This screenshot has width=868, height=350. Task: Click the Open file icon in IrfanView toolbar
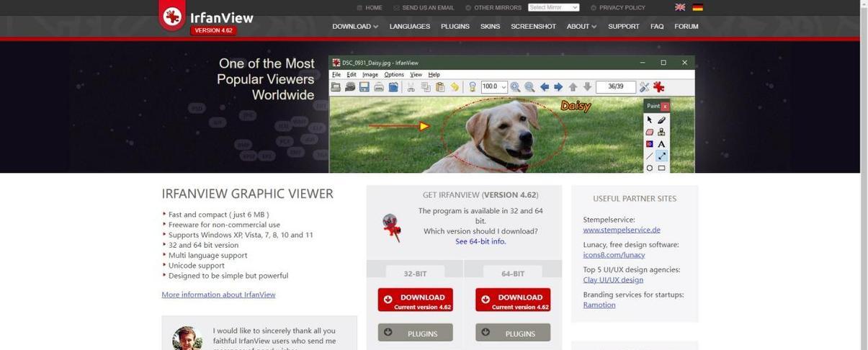click(336, 86)
